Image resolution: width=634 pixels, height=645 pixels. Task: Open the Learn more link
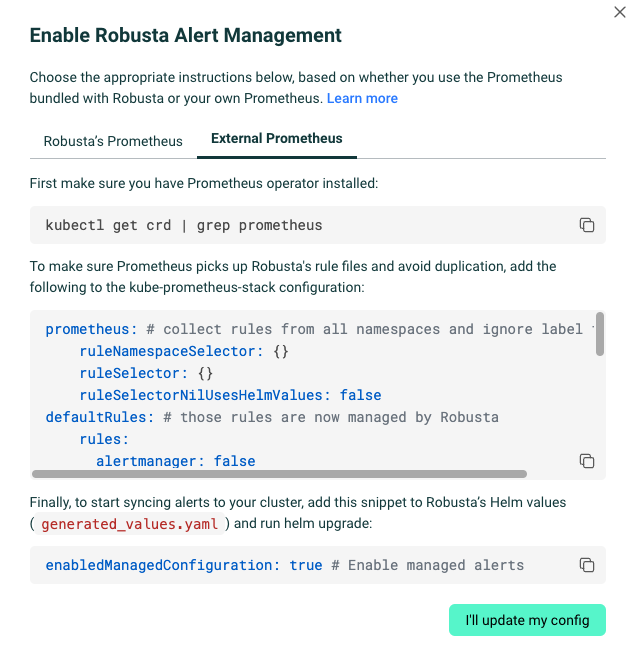coord(362,99)
